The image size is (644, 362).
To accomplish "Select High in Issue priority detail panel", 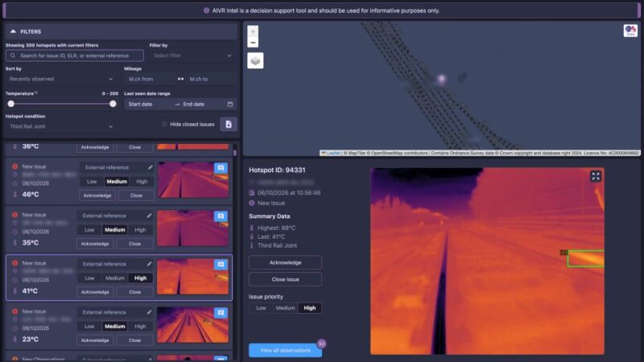I will [x=310, y=308].
